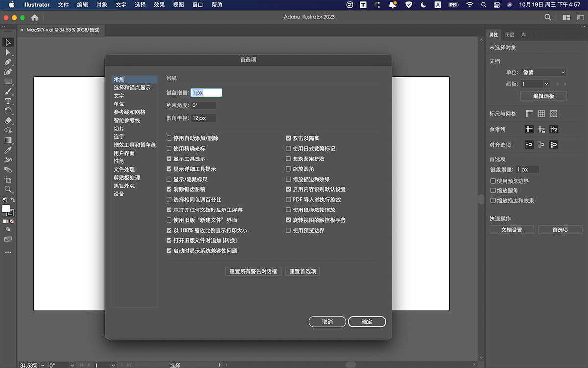Select the Selection (arrow) tool
The height and width of the screenshot is (368, 588).
tap(8, 43)
